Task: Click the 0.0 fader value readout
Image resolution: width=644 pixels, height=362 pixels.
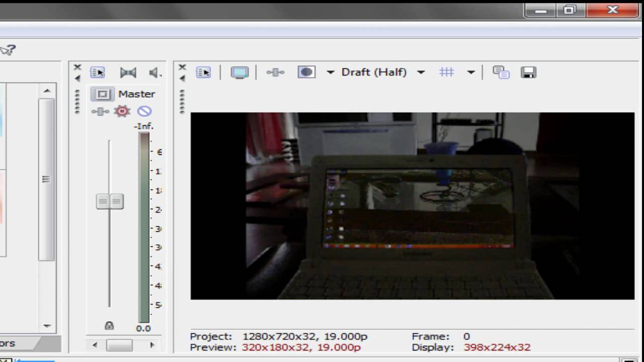Action: 143,328
